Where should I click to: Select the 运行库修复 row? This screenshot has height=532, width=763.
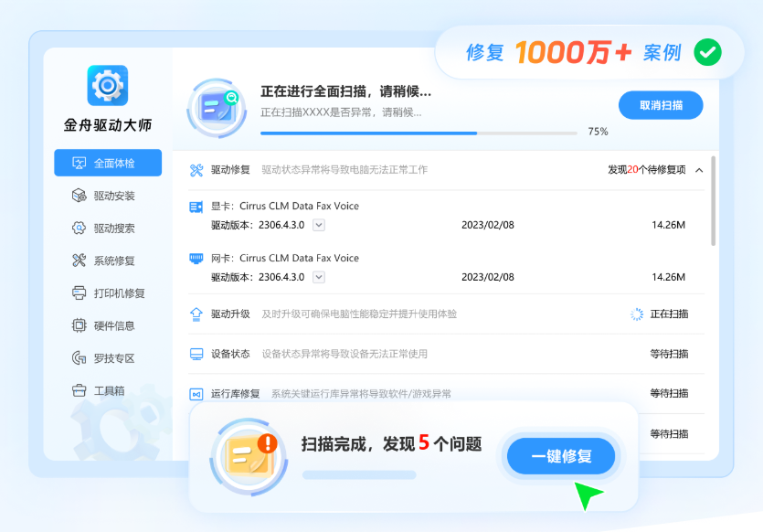coord(446,393)
